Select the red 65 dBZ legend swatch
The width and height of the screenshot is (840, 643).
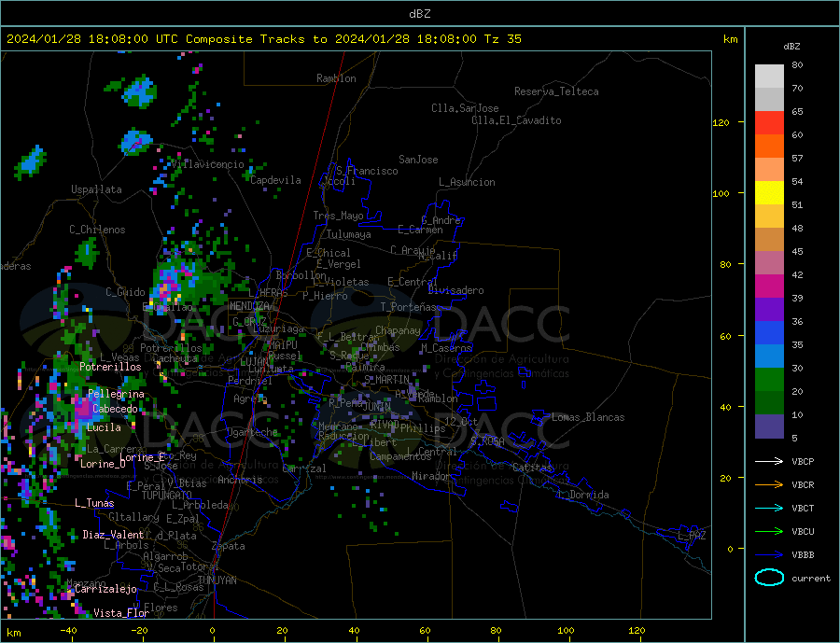(769, 122)
